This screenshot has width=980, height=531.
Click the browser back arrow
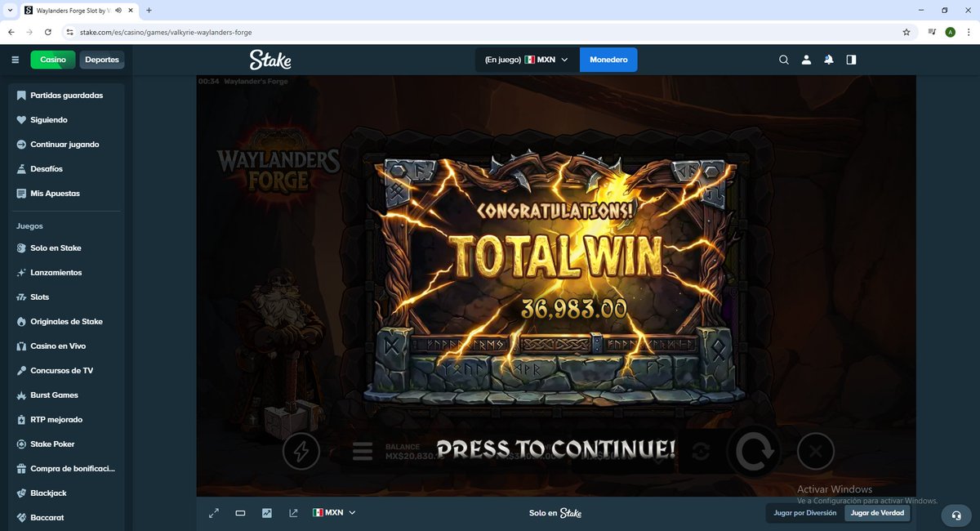(x=11, y=32)
